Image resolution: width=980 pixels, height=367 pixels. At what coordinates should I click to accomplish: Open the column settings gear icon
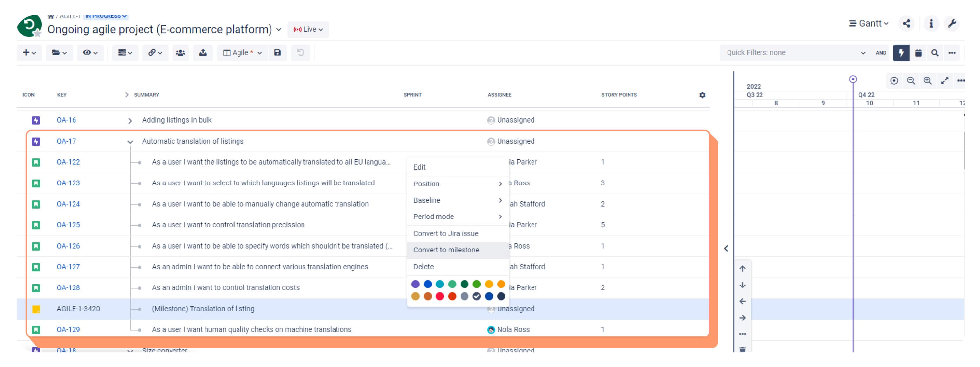point(702,95)
